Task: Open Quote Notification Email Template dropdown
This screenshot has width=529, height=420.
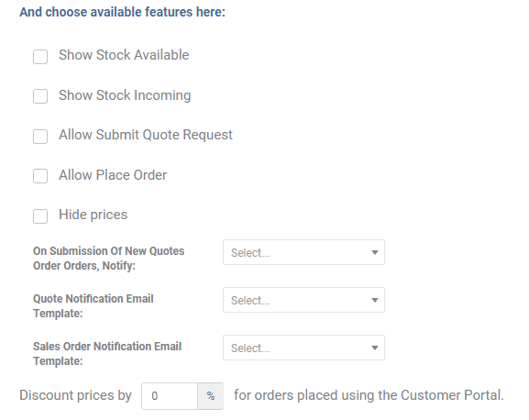Action: coord(303,300)
